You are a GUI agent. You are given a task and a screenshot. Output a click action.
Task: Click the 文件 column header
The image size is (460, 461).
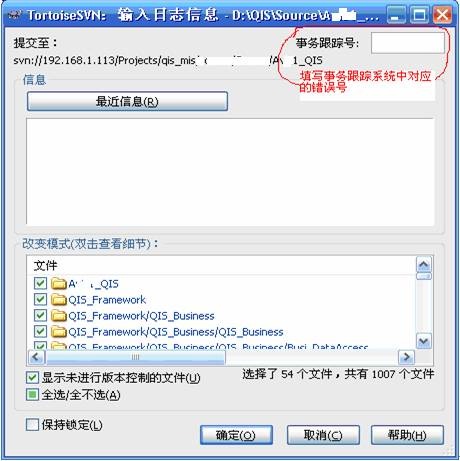[45, 266]
